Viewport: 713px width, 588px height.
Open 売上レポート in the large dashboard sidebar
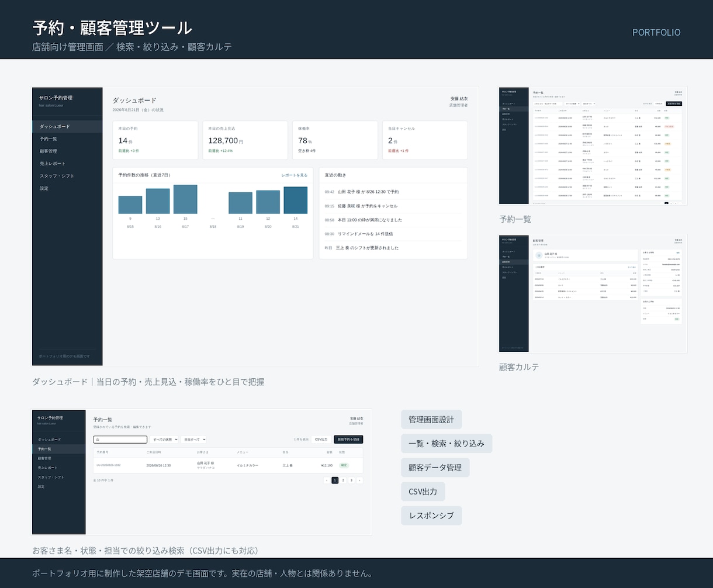67,164
